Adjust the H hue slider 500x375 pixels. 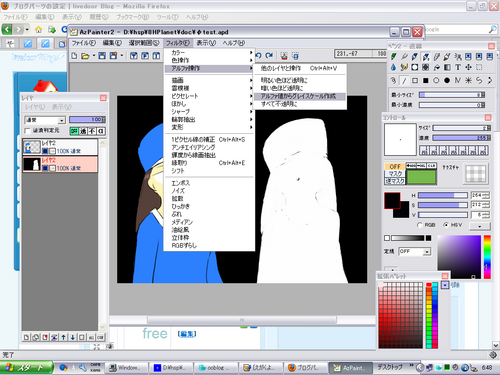[x=443, y=195]
